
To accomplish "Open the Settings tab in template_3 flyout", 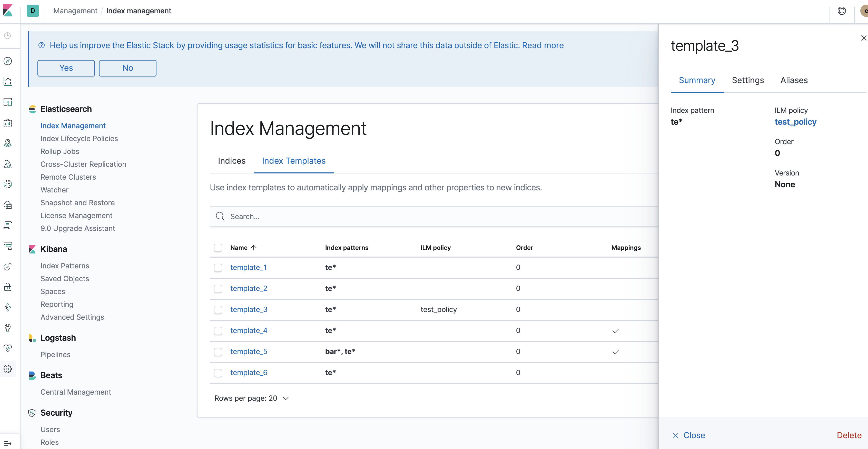I will click(747, 80).
